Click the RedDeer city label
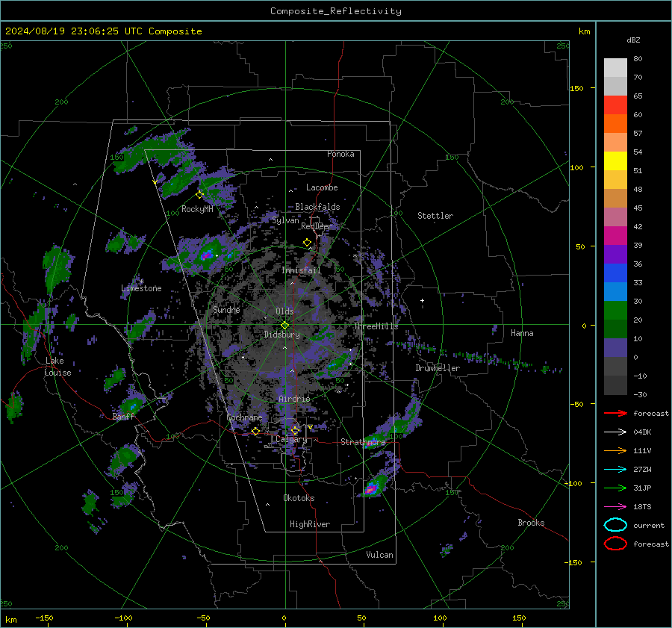The height and width of the screenshot is (628, 672). pos(317,226)
